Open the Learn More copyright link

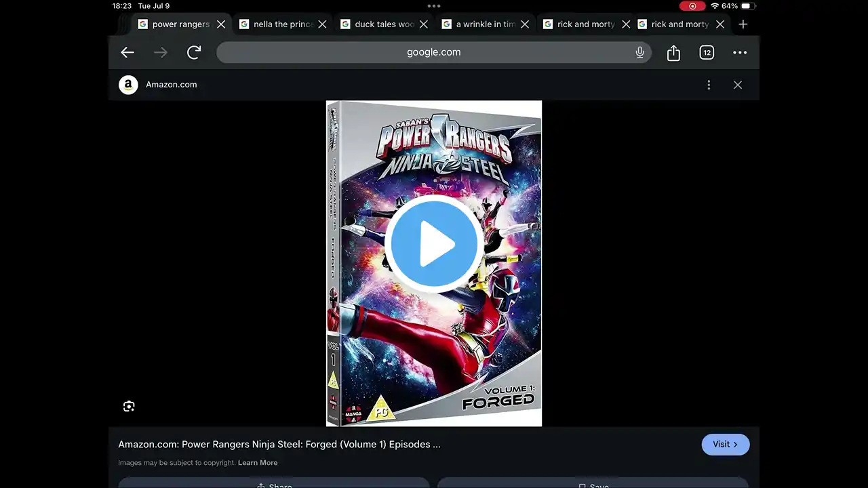click(258, 463)
